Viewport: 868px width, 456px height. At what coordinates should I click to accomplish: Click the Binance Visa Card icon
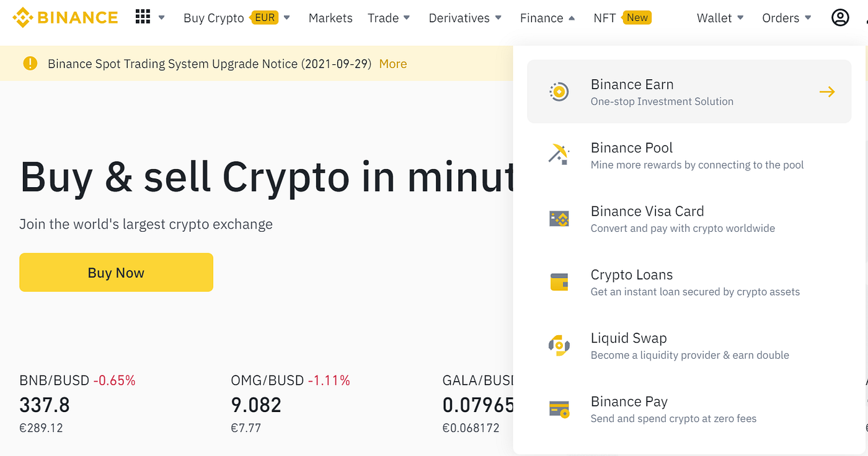(559, 219)
